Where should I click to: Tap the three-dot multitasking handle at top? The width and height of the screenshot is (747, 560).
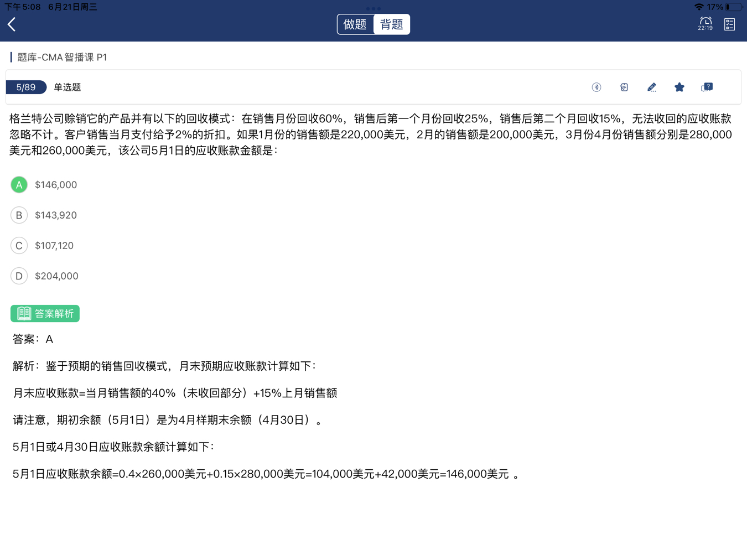click(x=373, y=8)
